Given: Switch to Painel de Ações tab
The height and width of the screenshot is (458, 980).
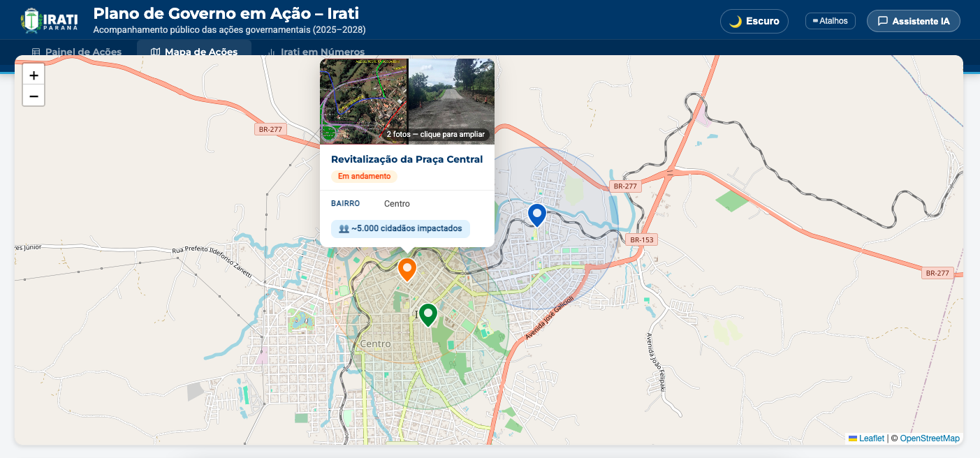Looking at the screenshot, I should pos(77,52).
